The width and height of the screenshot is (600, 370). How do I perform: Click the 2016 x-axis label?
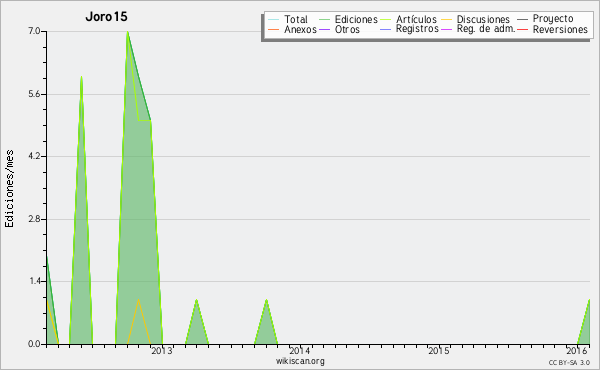[x=577, y=350]
